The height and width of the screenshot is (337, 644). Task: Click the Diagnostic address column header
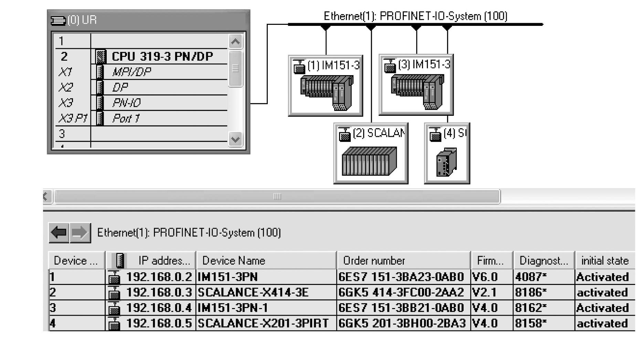pos(544,261)
